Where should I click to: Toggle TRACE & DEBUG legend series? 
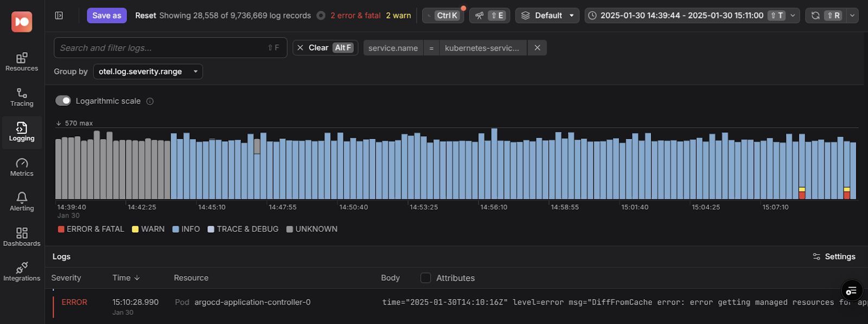[243, 229]
